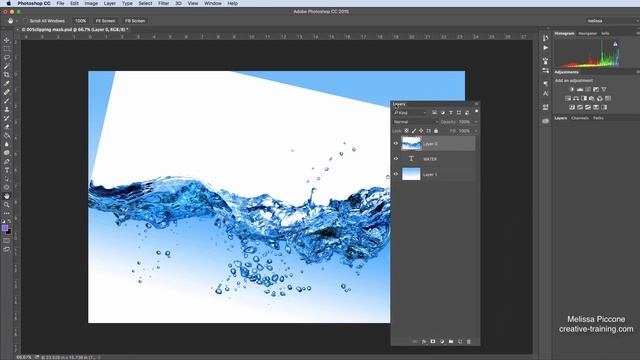Image resolution: width=640 pixels, height=360 pixels.
Task: Open the Apple menu
Action: tap(8, 3)
